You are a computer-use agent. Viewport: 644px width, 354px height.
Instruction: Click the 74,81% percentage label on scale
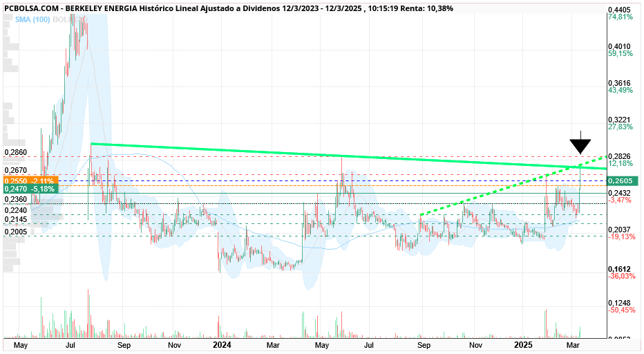pyautogui.click(x=621, y=17)
